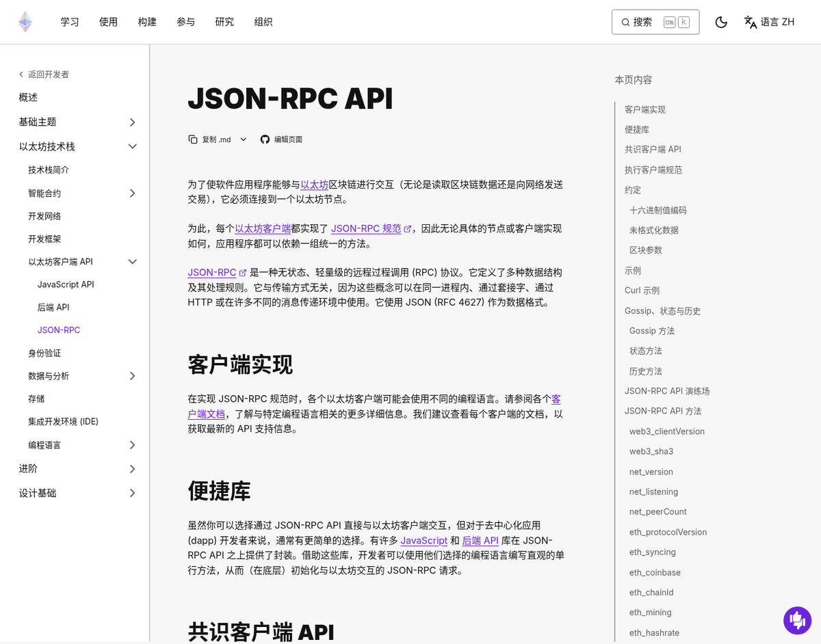The height and width of the screenshot is (644, 821).
Task: Jump to JSON-RPC API 演练场 in contents
Action: [x=667, y=391]
